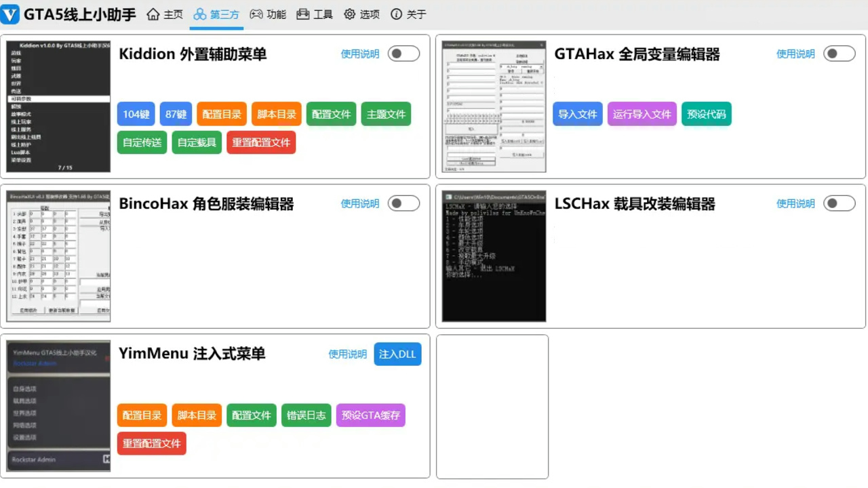
Task: Click the 运行导入文件 button
Action: point(642,114)
